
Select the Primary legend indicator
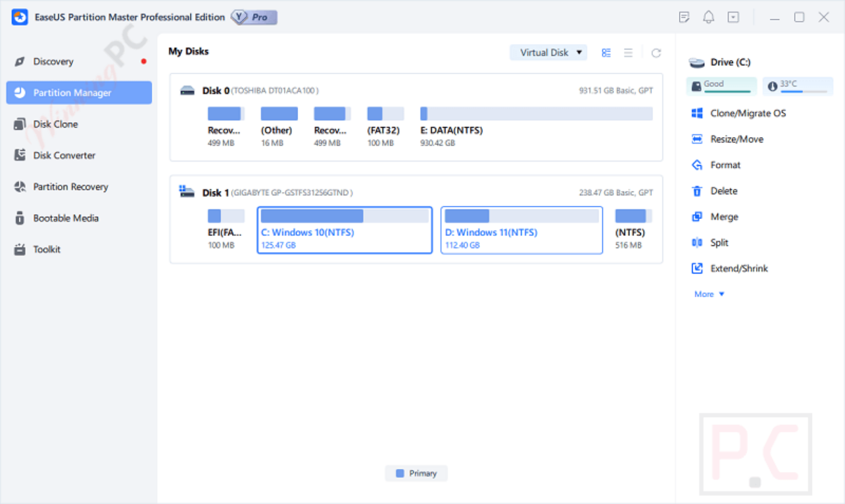(x=416, y=473)
